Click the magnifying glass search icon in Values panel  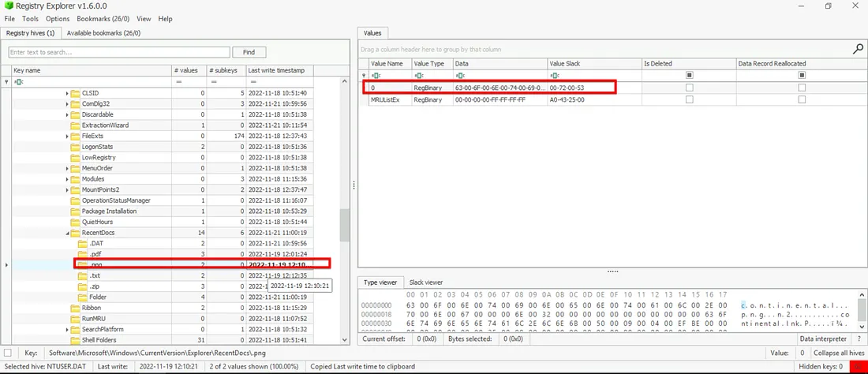tap(858, 49)
